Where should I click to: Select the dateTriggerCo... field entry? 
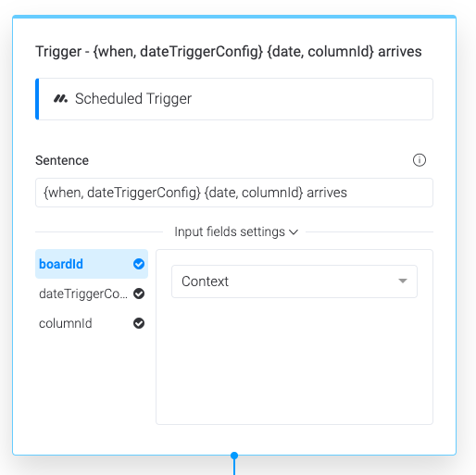[x=92, y=294]
